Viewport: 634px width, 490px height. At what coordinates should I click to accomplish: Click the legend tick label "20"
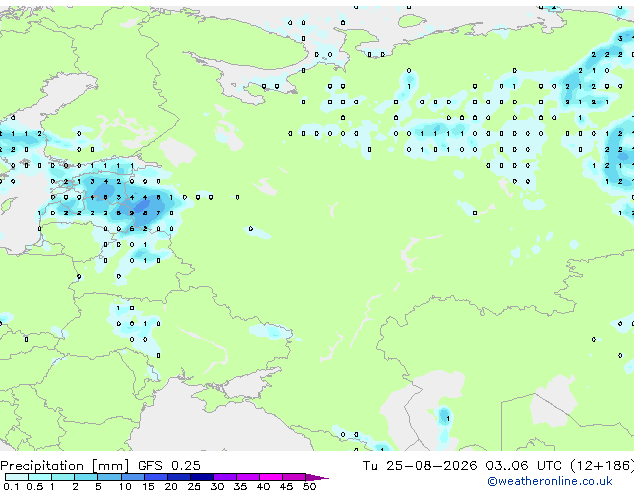pos(171,486)
